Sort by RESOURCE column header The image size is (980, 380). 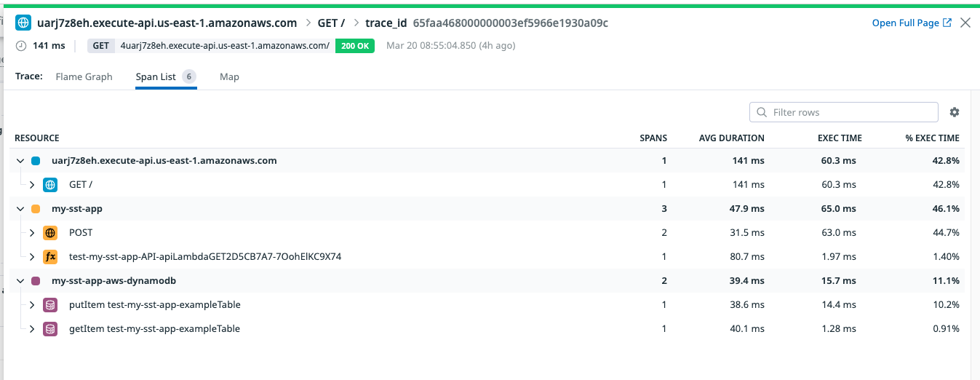(37, 138)
